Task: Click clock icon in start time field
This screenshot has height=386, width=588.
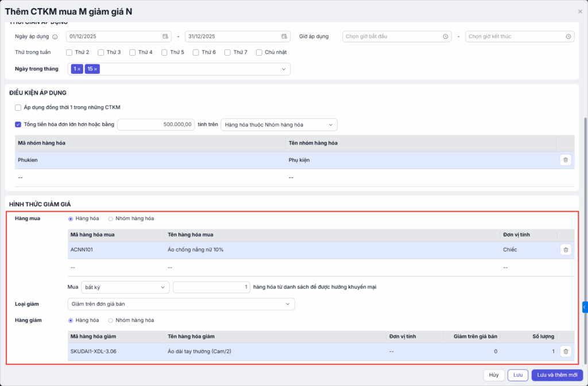Action: [446, 37]
